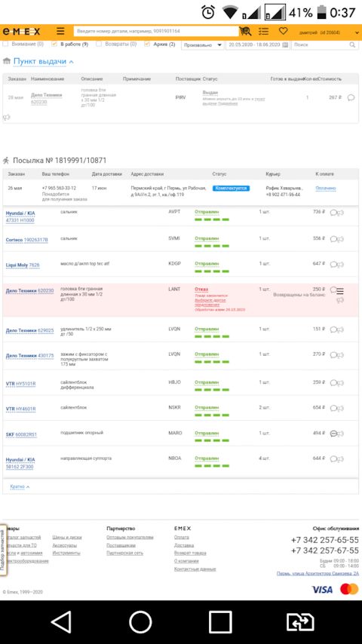Open Hyundai / KIA 47331 H1000 part link
Screen dimensions: 362x644
(x=20, y=217)
